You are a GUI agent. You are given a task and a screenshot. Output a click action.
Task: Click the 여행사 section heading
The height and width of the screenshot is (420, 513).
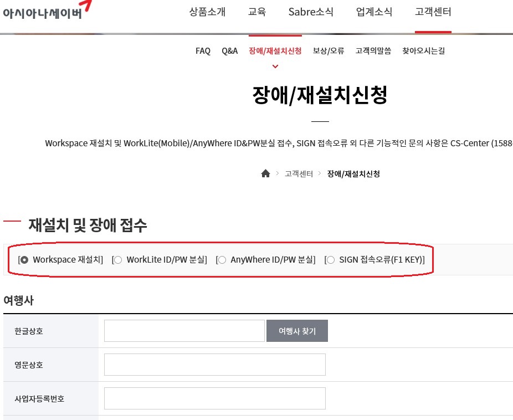pyautogui.click(x=19, y=300)
